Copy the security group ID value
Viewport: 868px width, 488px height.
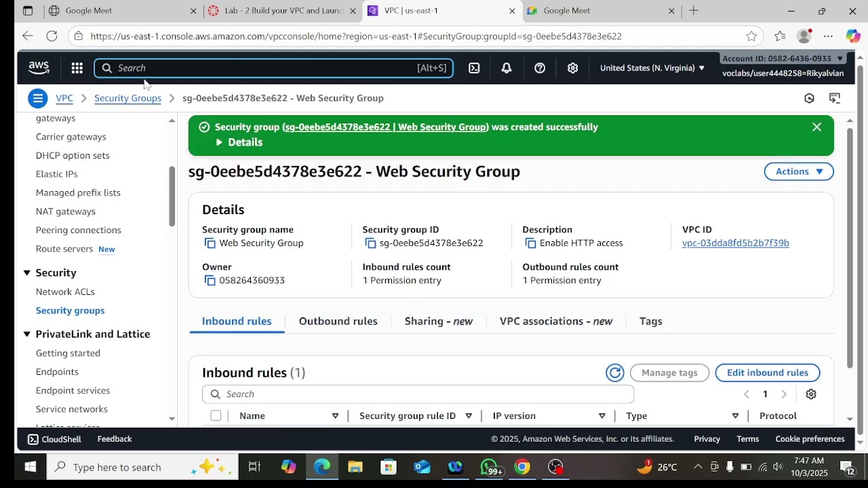pyautogui.click(x=370, y=243)
